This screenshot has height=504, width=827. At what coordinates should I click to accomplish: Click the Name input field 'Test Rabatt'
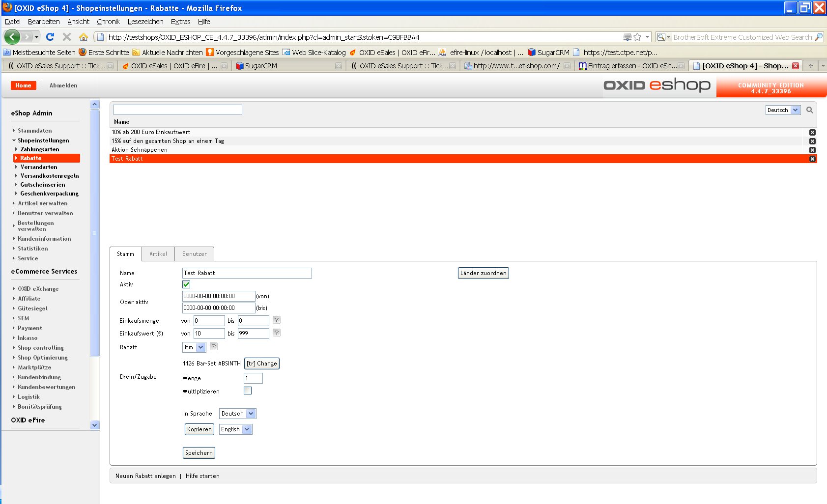pos(247,273)
